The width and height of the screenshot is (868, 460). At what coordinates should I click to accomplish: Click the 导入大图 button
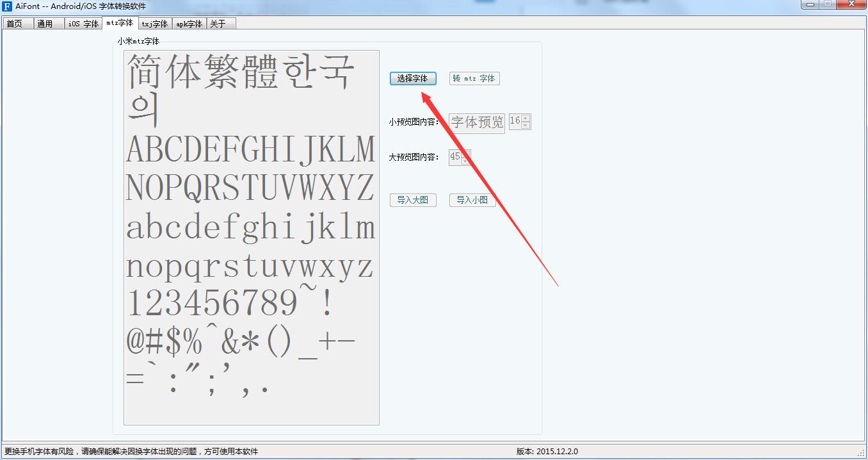point(413,200)
